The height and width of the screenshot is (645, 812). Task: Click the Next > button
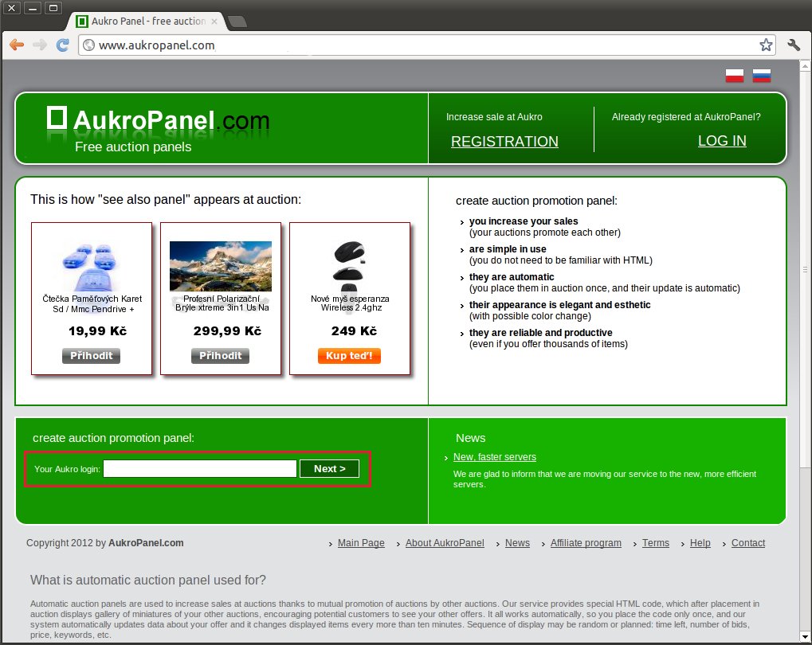point(329,468)
